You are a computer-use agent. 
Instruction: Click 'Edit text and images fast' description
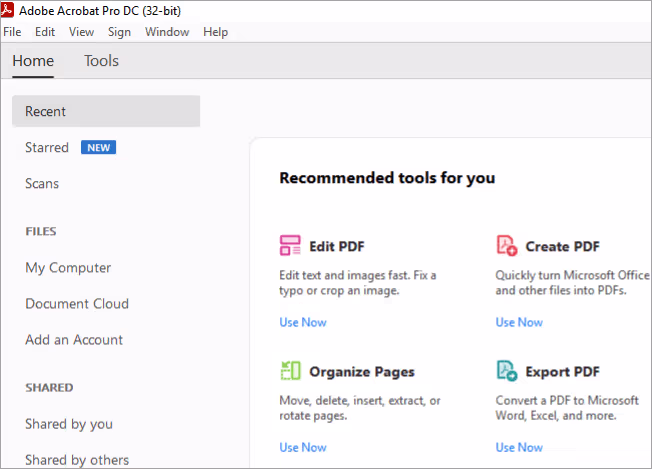358,283
